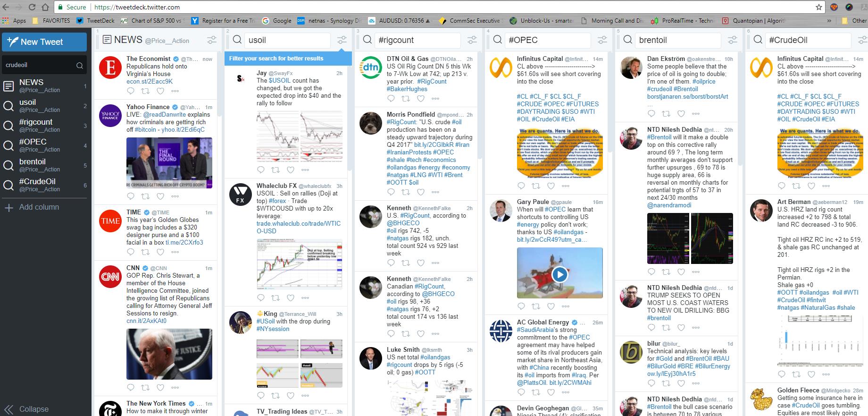Click 'Filter your search for better results' banner
The height and width of the screenshot is (416, 868).
(x=288, y=58)
